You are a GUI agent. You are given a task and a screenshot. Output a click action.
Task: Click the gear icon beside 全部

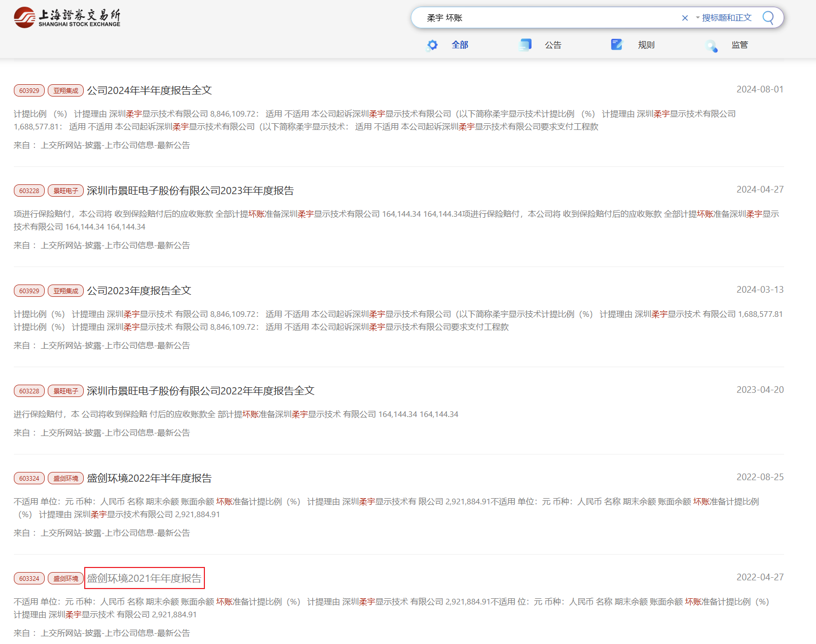tap(432, 45)
